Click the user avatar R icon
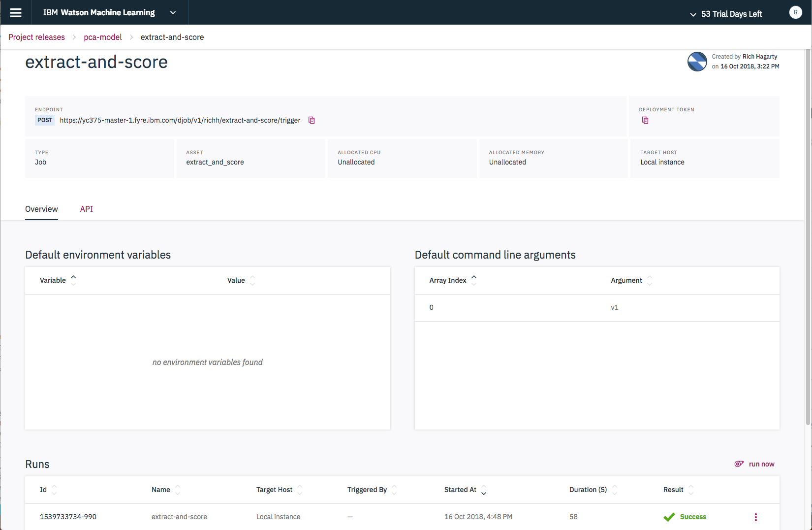Screen dimensions: 812x530 pyautogui.click(x=795, y=12)
